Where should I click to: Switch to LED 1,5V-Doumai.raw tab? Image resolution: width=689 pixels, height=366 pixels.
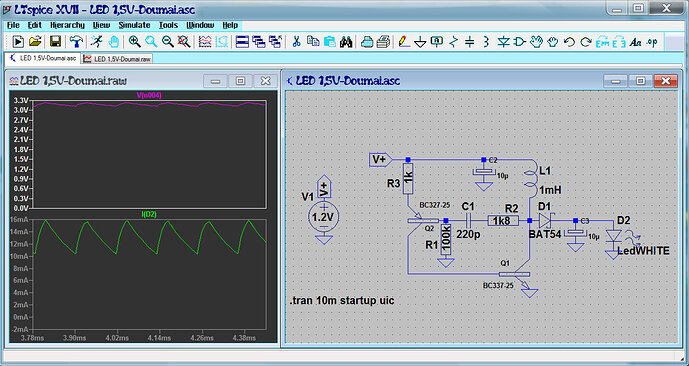(x=118, y=58)
